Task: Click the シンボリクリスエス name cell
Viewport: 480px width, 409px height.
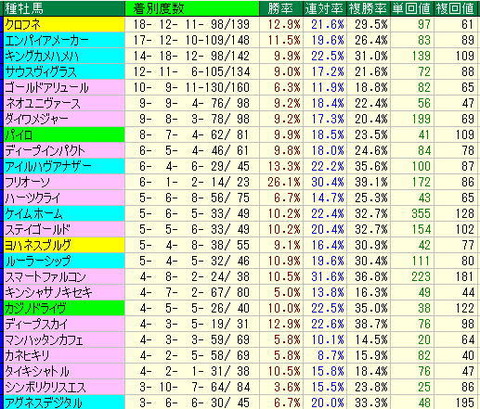Action: [x=64, y=387]
